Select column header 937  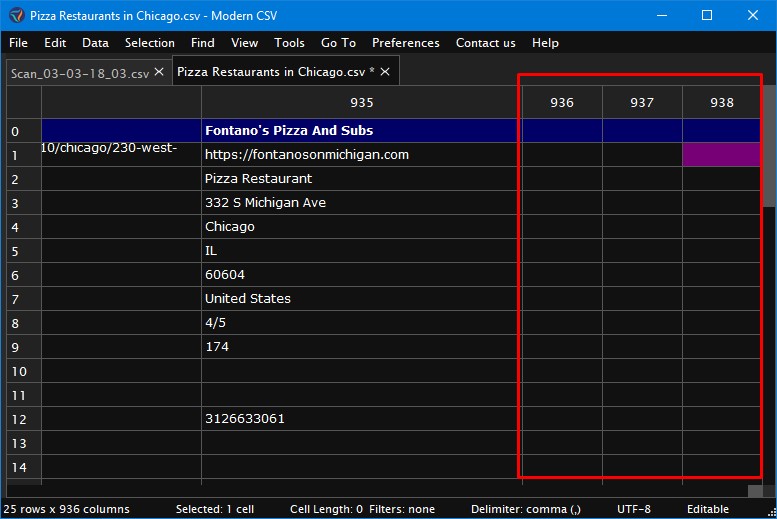642,103
